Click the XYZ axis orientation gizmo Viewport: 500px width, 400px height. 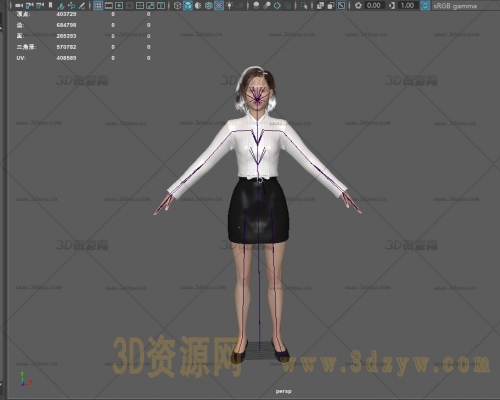[25, 379]
